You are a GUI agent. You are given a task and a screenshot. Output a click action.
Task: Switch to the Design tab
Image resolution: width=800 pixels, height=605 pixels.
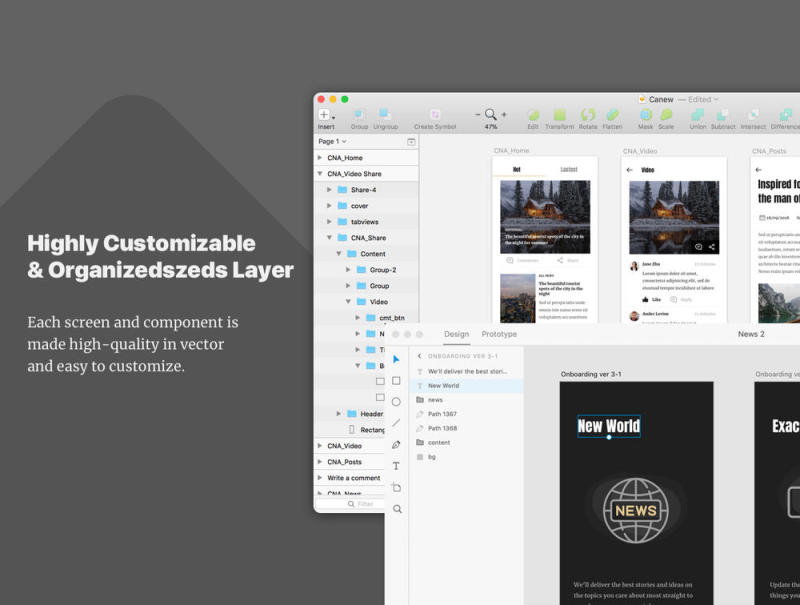(456, 334)
